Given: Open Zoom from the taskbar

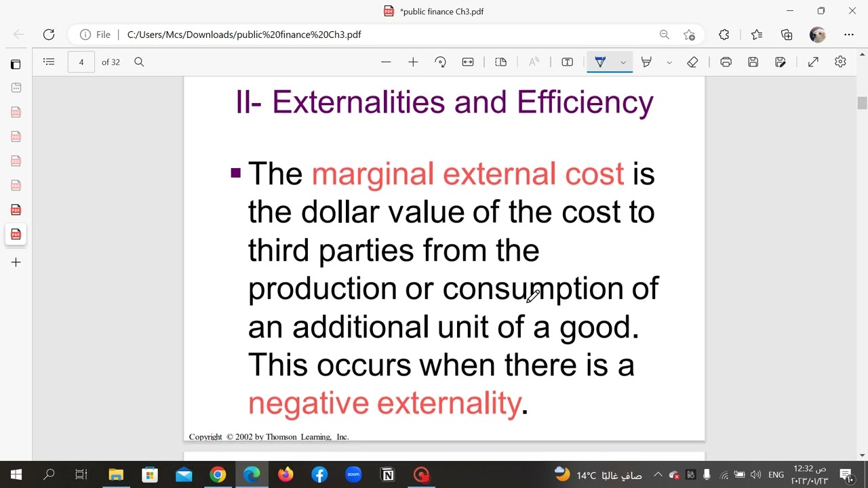Looking at the screenshot, I should 353,474.
